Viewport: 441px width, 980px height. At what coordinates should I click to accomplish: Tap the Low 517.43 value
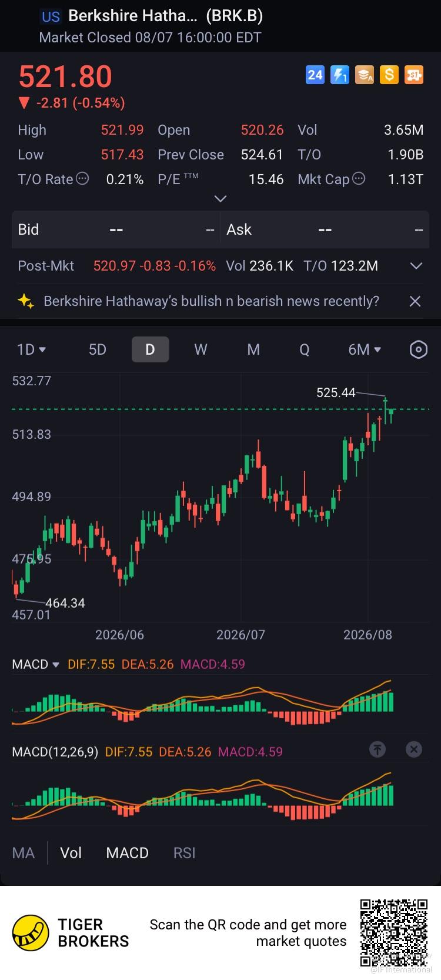[x=122, y=155]
